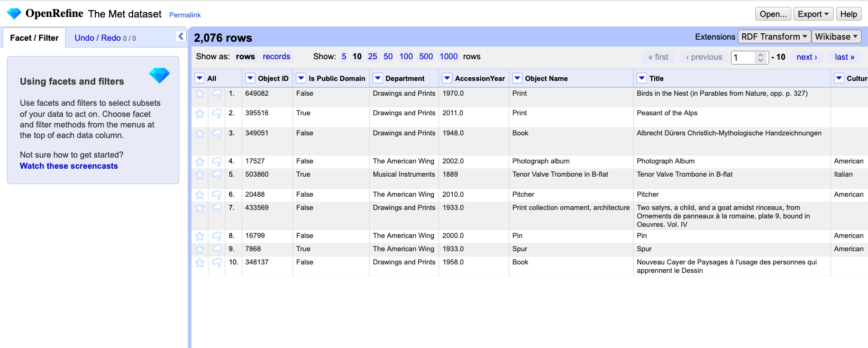Show 10 rows per page

[x=357, y=57]
